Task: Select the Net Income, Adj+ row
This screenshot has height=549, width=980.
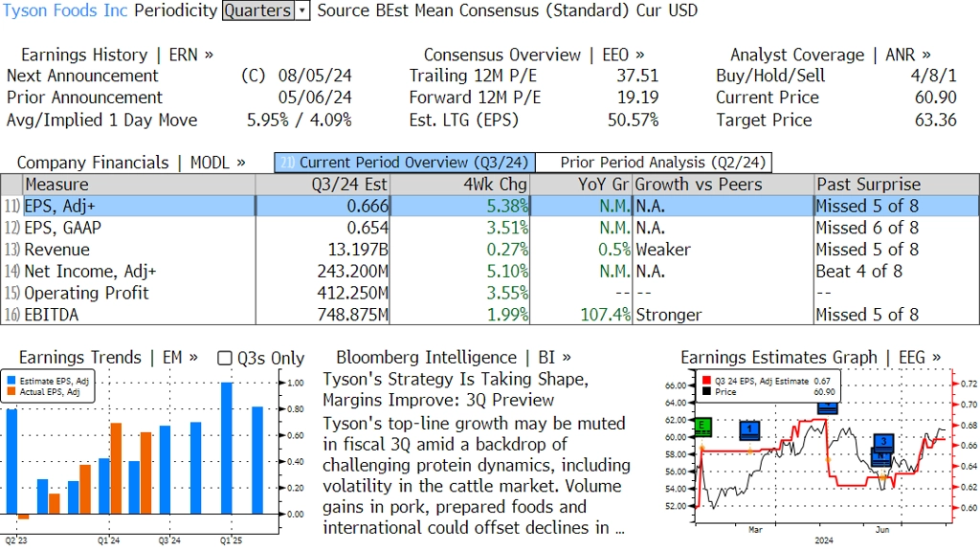Action: pyautogui.click(x=490, y=271)
